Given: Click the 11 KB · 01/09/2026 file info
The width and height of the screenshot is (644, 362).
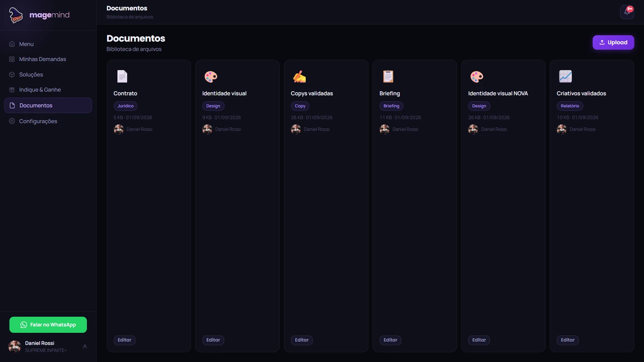Looking at the screenshot, I should [400, 118].
